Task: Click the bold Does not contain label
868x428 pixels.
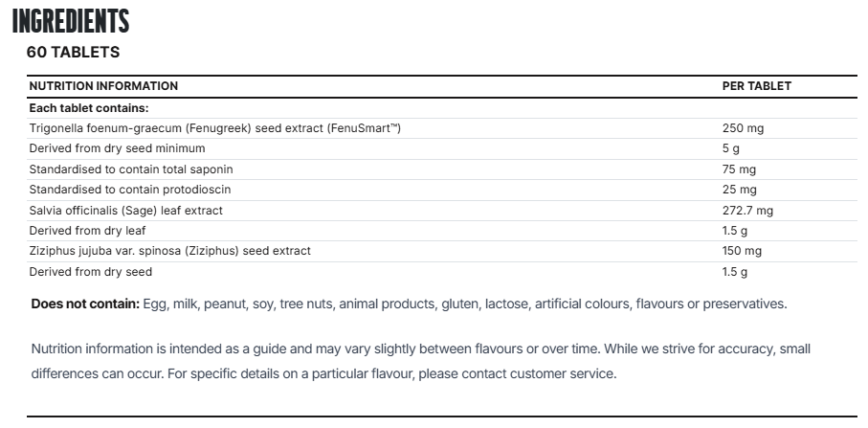Action: (85, 304)
